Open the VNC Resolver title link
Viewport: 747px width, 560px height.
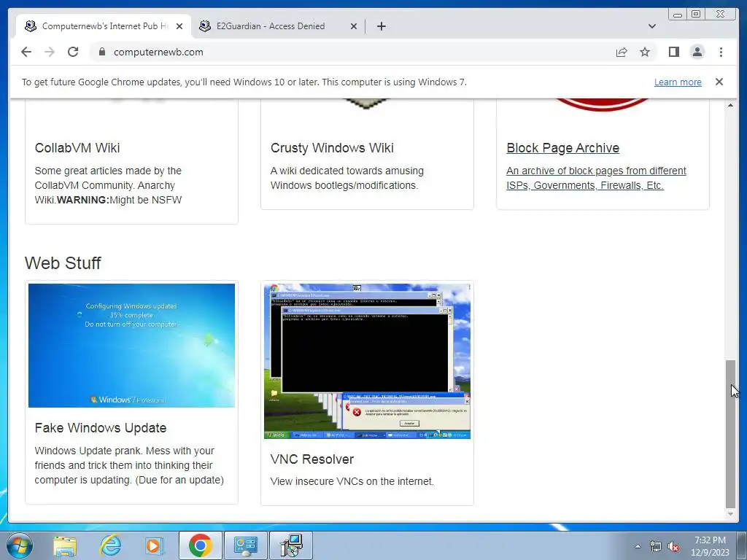click(312, 459)
